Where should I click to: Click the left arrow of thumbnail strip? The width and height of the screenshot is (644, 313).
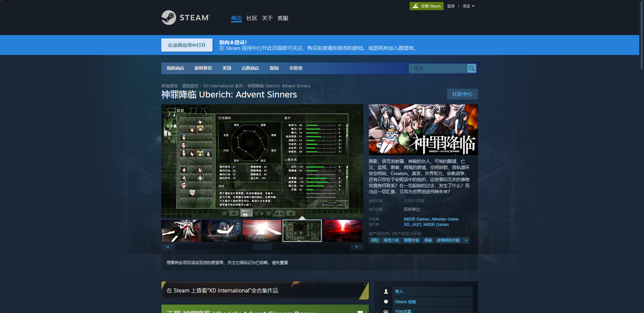[x=167, y=247]
